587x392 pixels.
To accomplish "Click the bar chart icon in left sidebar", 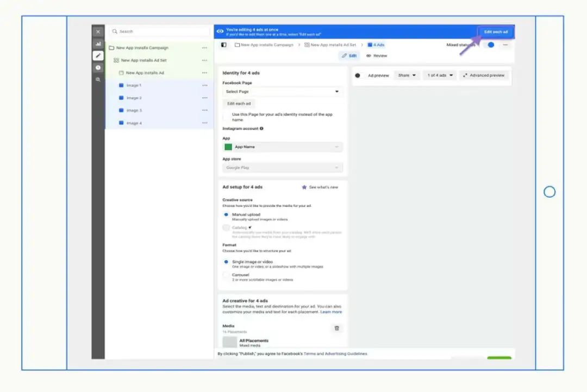I will coord(98,44).
